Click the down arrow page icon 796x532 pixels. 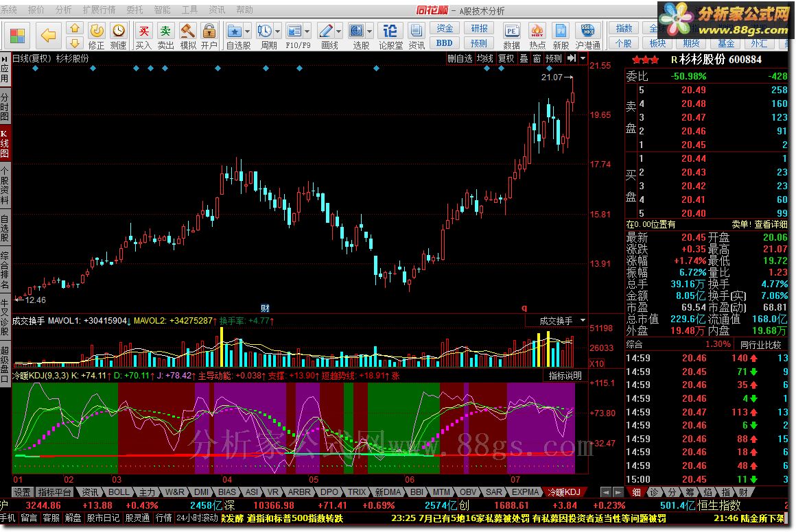(x=75, y=43)
